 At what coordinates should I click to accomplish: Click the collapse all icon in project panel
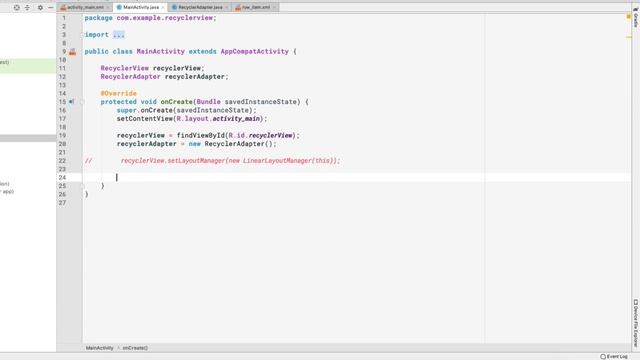click(x=27, y=7)
